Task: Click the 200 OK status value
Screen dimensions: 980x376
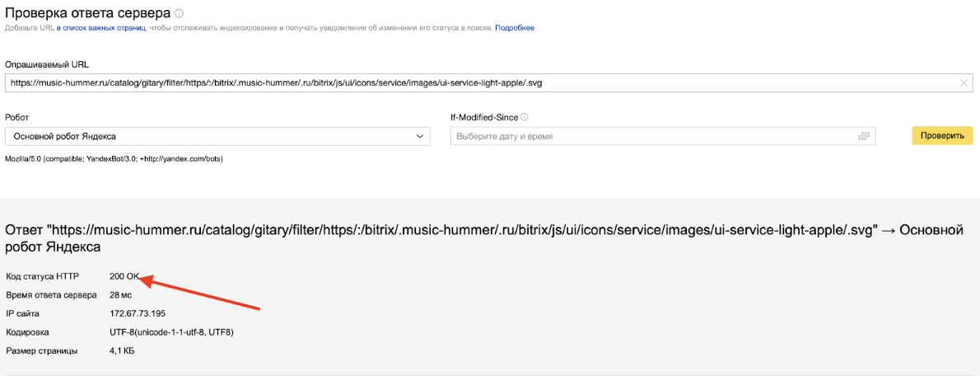Action: [125, 276]
